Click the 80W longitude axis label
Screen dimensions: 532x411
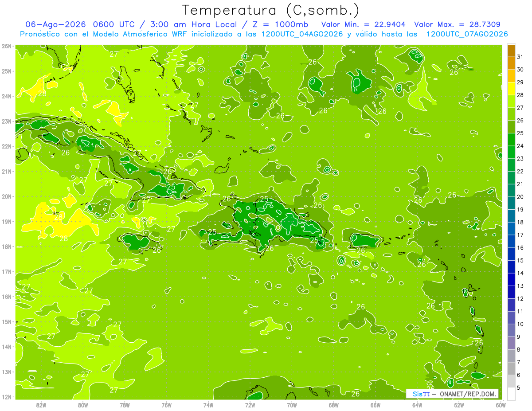click(x=83, y=405)
